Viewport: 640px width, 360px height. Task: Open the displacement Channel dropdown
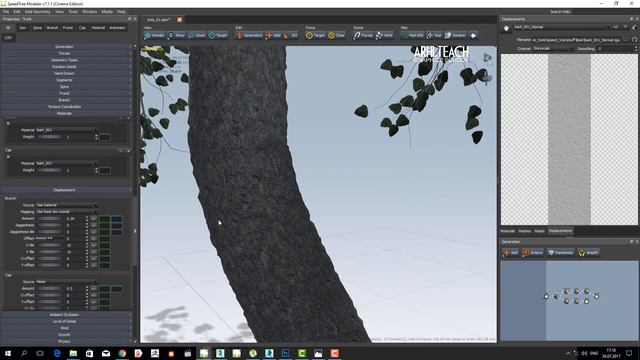tap(553, 49)
